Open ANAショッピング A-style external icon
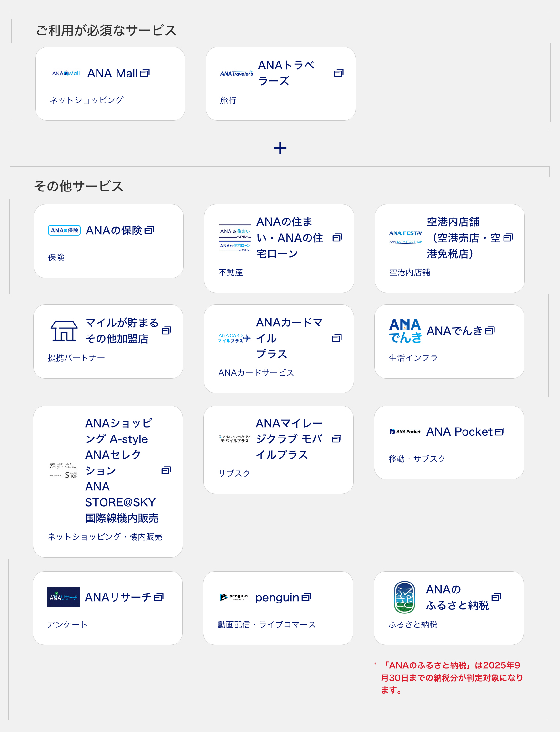Viewport: 560px width, 732px height. 166,470
